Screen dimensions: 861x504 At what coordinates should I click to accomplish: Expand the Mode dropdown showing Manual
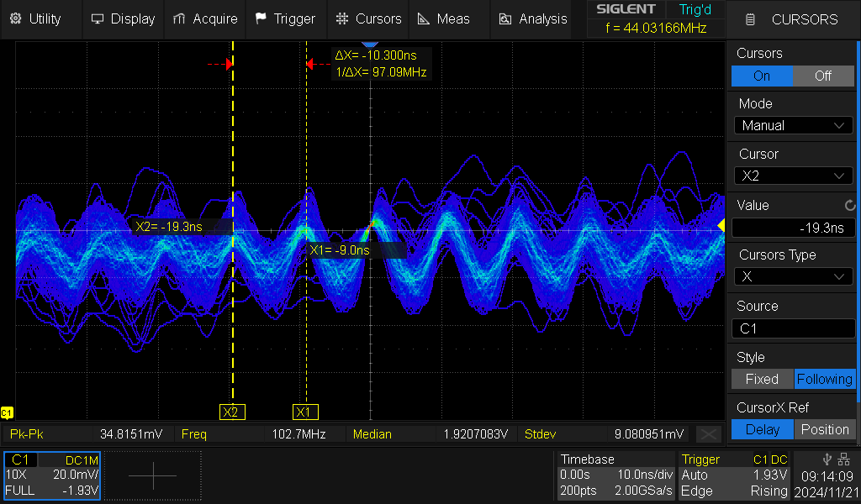793,125
